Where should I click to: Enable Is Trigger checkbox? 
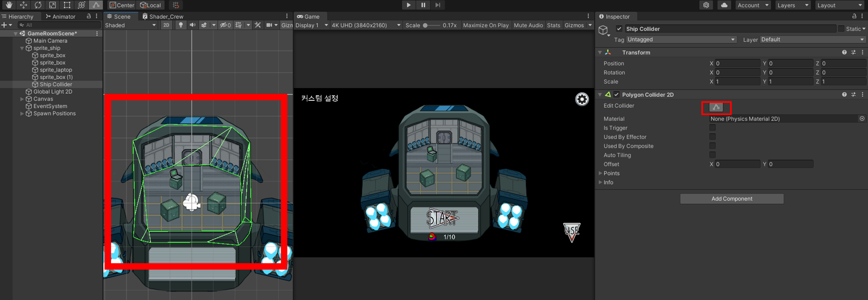point(712,128)
